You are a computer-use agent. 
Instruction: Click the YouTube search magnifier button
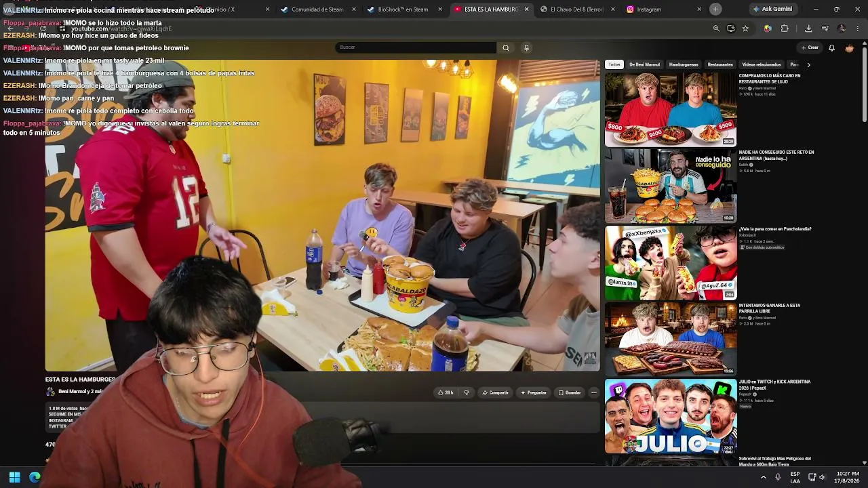click(x=505, y=47)
